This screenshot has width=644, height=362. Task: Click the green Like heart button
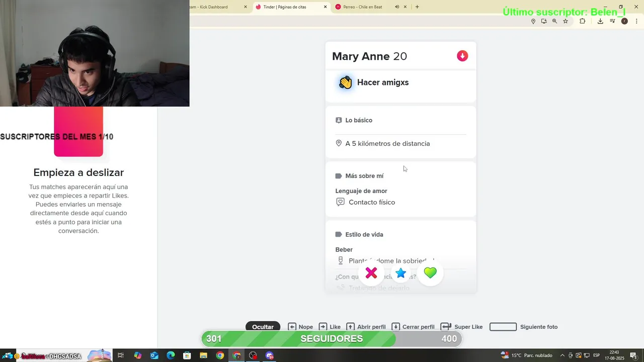click(430, 273)
